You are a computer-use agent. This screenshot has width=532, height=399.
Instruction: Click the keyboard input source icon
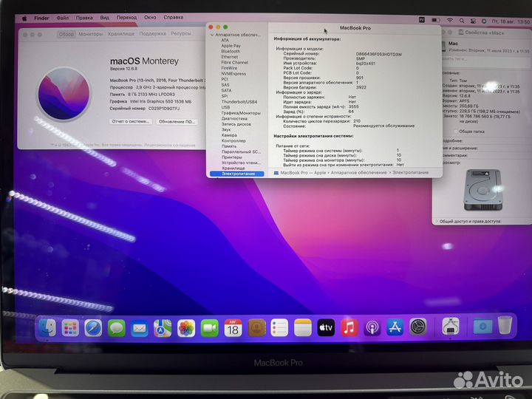(422, 20)
